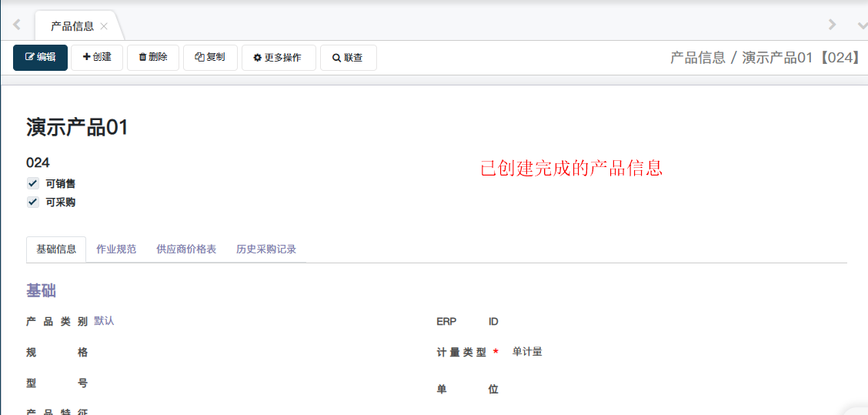Go to 产品信息 in the breadcrumb
Screen dimensions: 868x415
697,58
